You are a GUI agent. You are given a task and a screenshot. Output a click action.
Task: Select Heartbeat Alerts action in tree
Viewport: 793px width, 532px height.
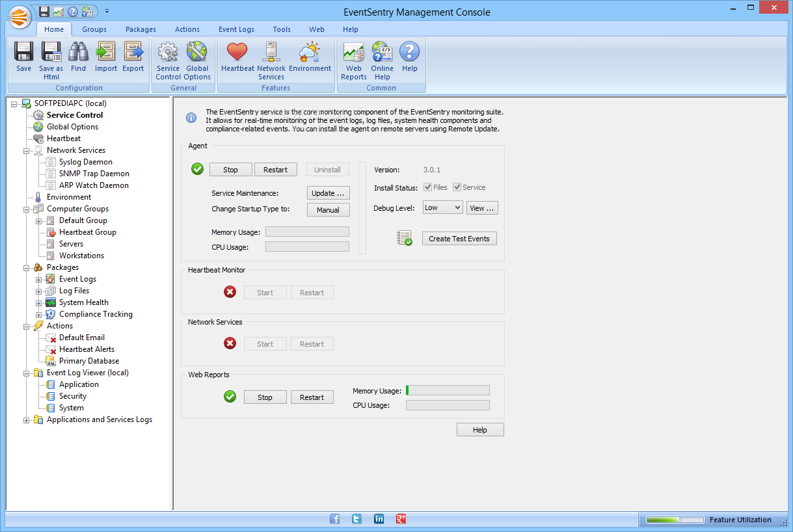(87, 349)
